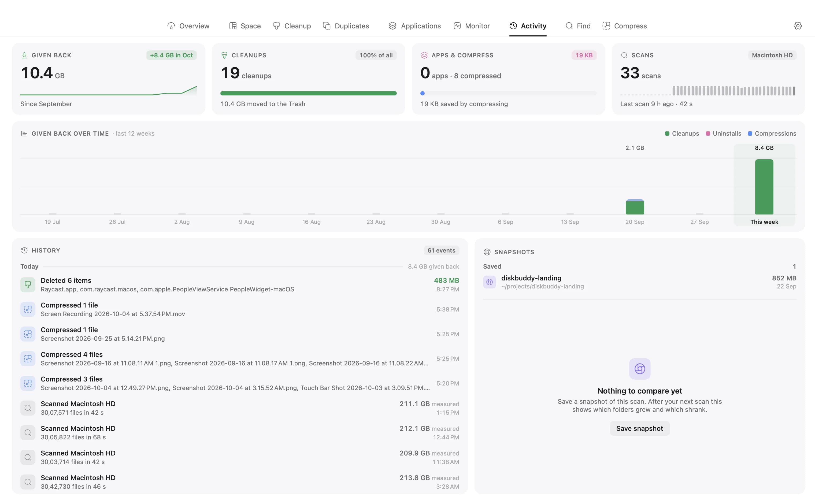Select the This week bar in chart
The width and height of the screenshot is (815, 504).
point(764,187)
